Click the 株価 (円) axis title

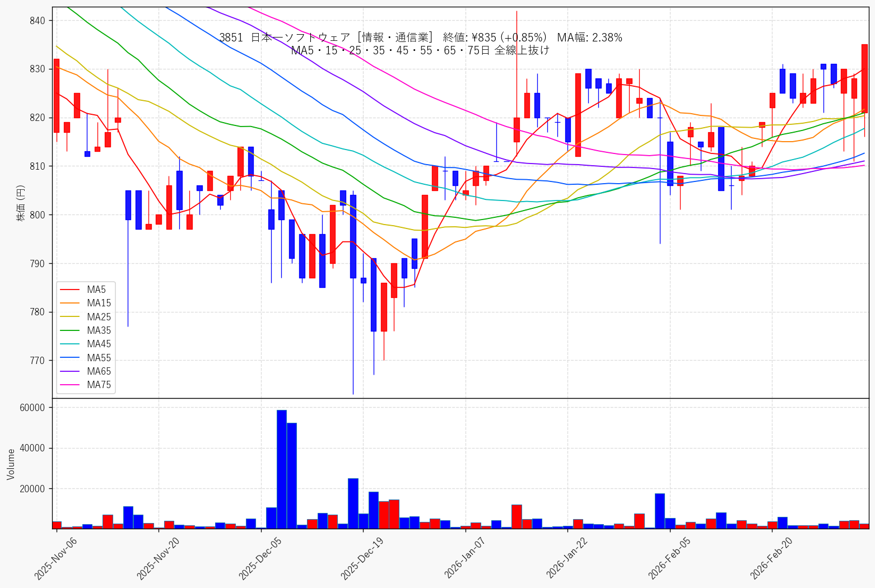tap(21, 203)
